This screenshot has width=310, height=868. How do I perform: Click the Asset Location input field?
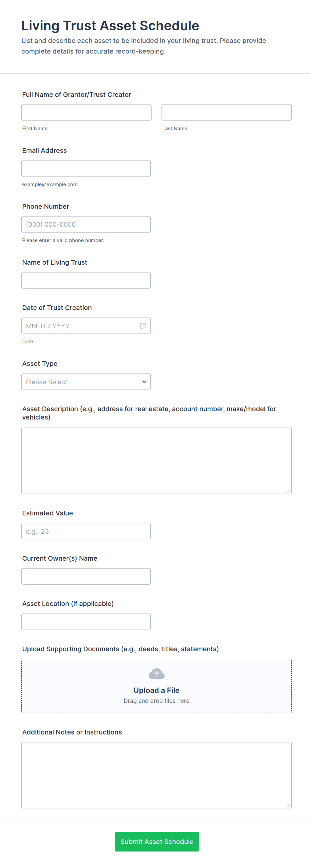pyautogui.click(x=86, y=622)
